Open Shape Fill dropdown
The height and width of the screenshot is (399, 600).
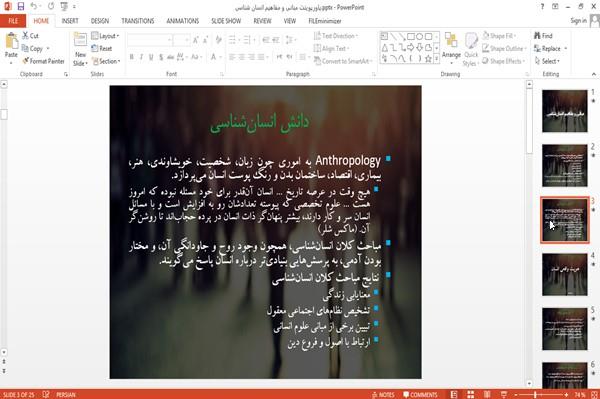[499, 36]
